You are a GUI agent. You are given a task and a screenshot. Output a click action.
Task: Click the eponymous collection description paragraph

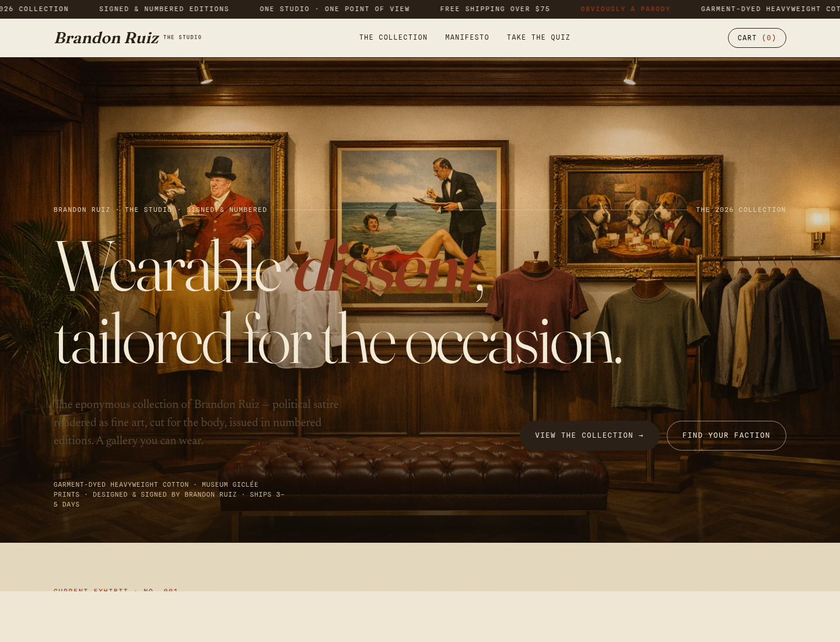pyautogui.click(x=197, y=422)
